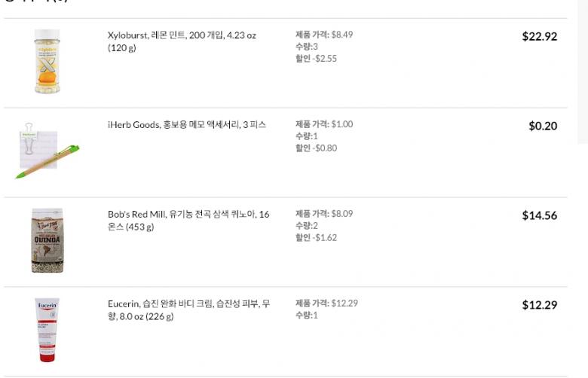Open the Eucerin body cream tube image
Image resolution: width=588 pixels, height=378 pixels.
(x=47, y=330)
